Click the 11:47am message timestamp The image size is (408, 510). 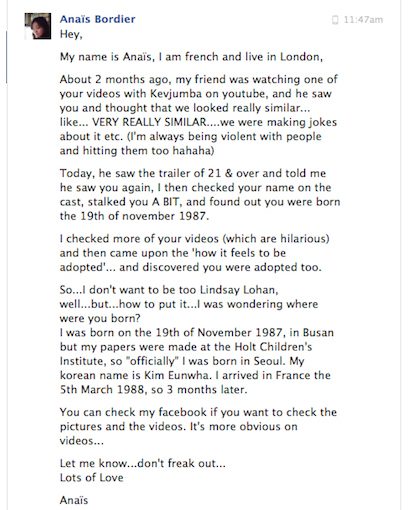point(363,20)
